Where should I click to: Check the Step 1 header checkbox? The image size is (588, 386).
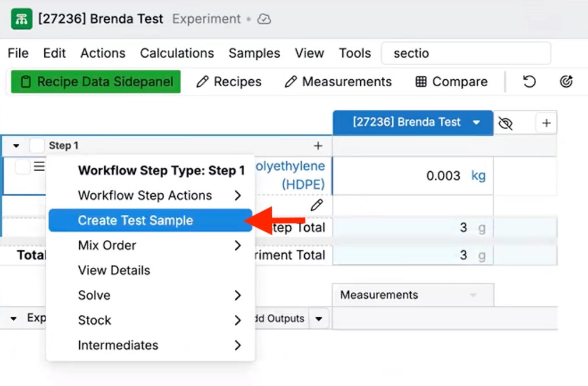tap(37, 146)
